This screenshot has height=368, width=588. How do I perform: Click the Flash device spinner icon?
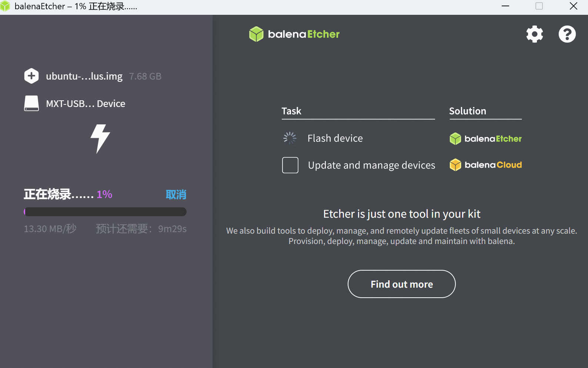290,138
